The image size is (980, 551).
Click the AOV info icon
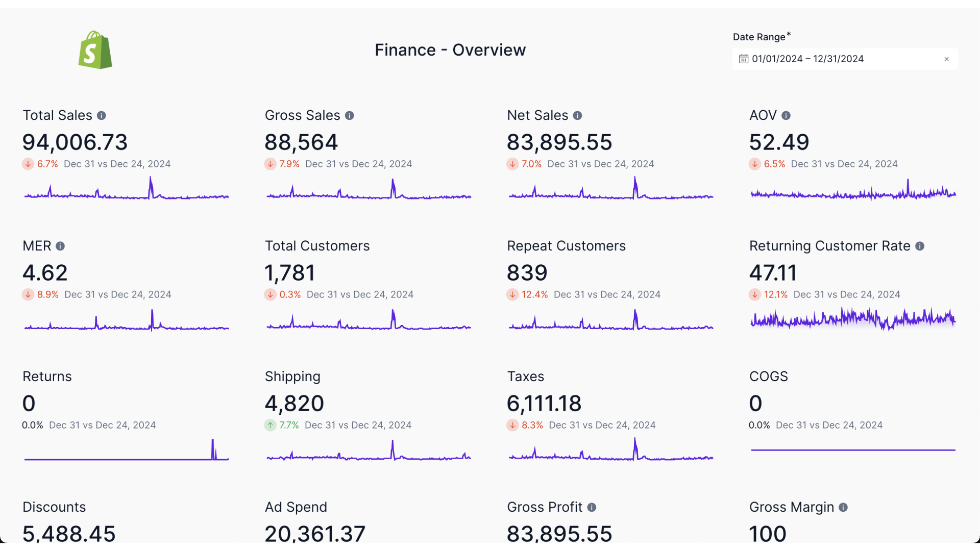pyautogui.click(x=786, y=116)
